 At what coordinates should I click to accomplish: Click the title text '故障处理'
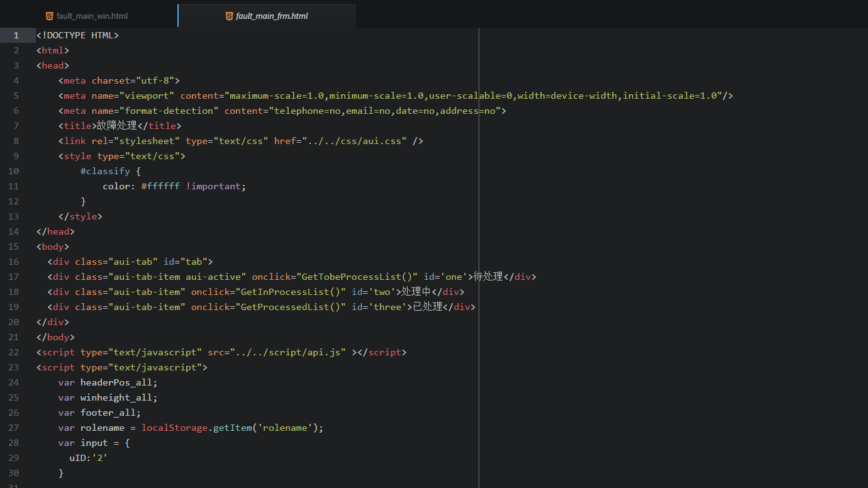point(117,126)
